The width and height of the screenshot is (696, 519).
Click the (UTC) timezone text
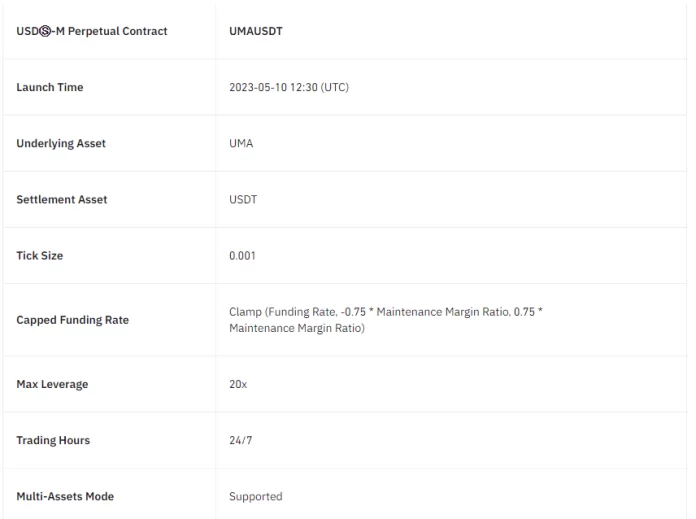(332, 87)
